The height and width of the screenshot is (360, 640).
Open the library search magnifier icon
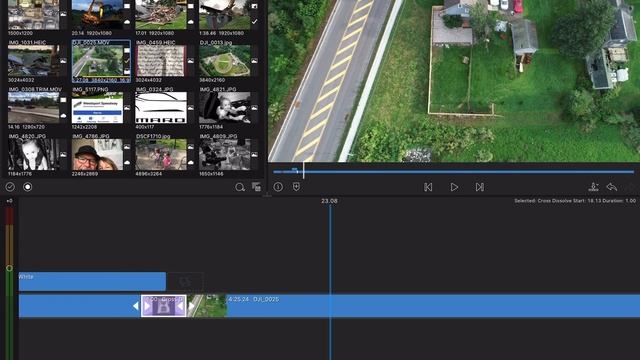[240, 187]
